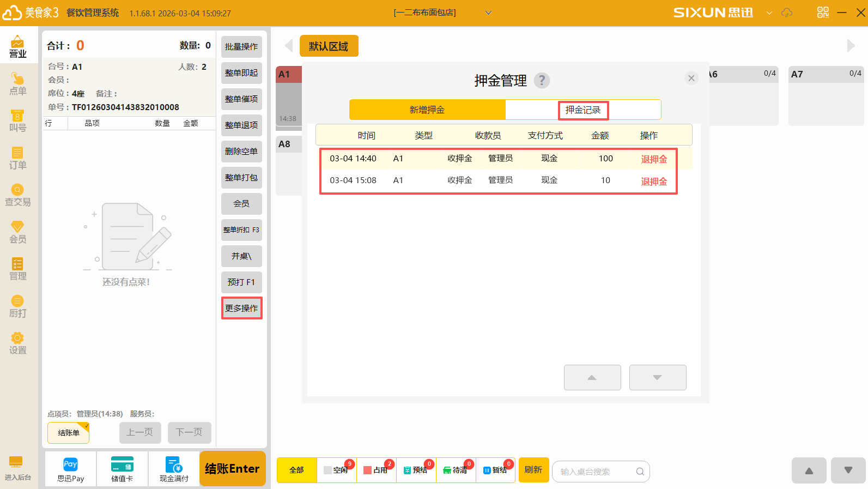This screenshot has height=489, width=868.
Task: Click the help question mark beside 押金管理
Action: (x=541, y=81)
